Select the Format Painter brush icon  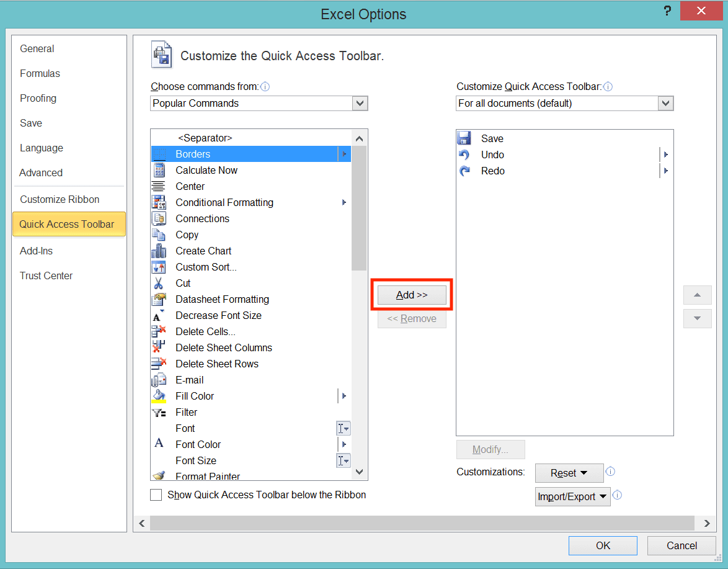point(160,475)
